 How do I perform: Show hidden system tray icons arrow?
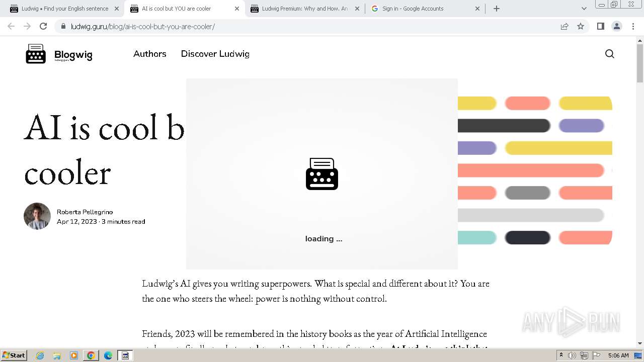pos(561,355)
